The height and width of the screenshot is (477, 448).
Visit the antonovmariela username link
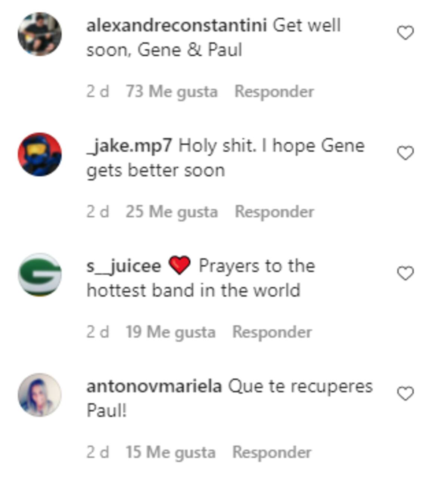(x=154, y=386)
